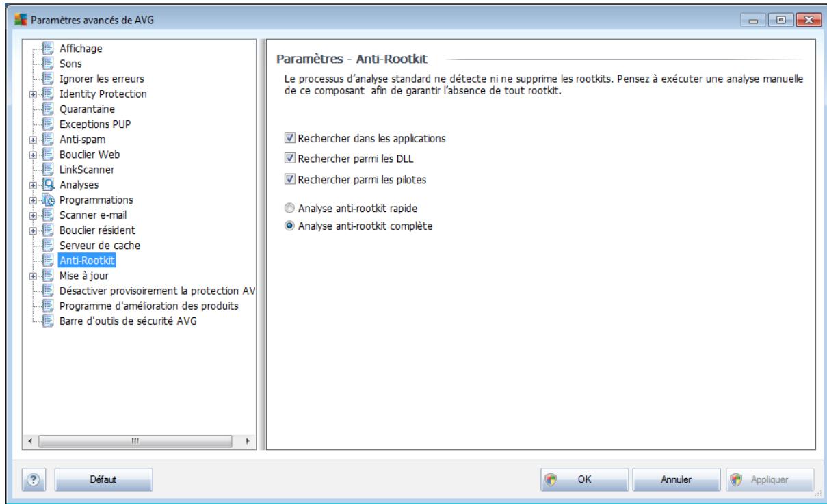Uncheck Rechercher parmi les DLL
The height and width of the screenshot is (504, 827).
tap(290, 159)
